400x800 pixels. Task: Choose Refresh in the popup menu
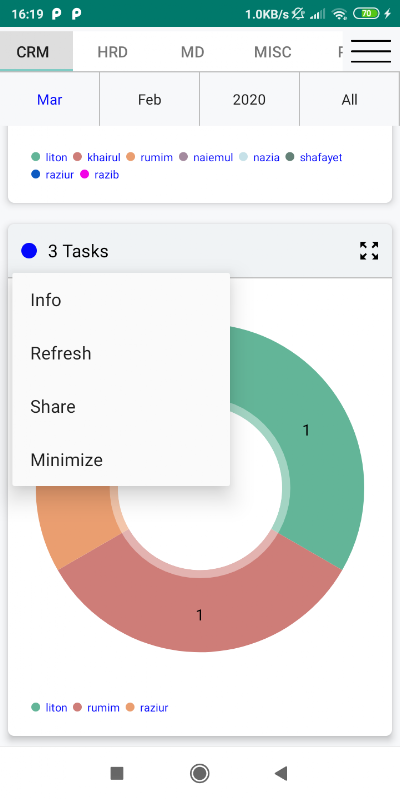coord(121,353)
